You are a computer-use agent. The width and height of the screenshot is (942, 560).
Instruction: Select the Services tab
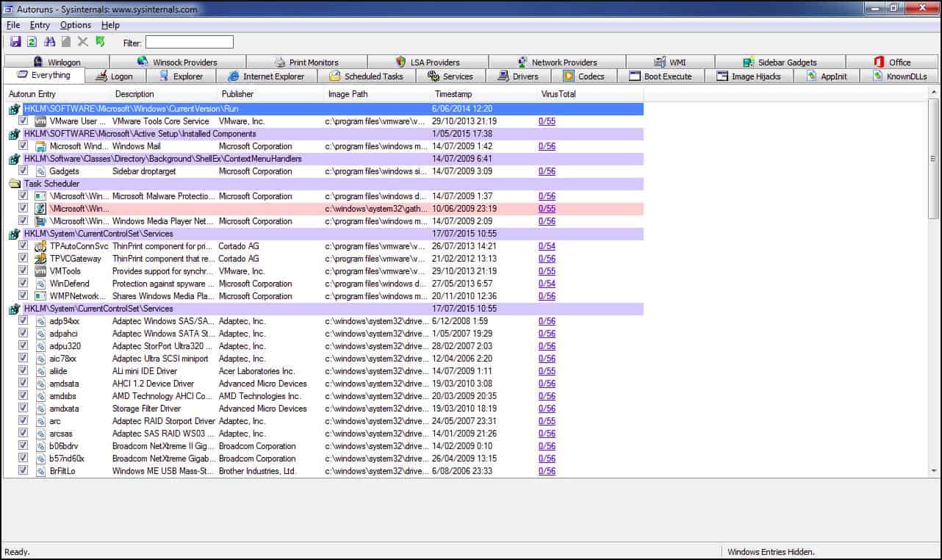450,76
